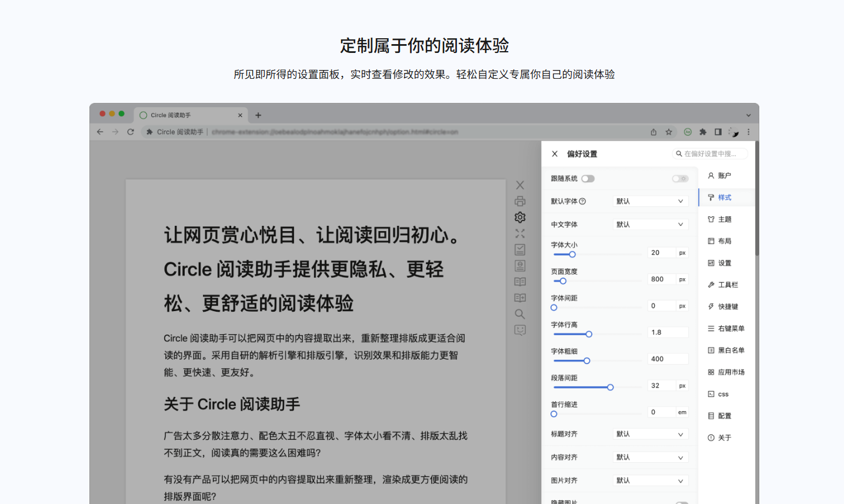Open the 图片对齐 dropdown
This screenshot has height=504, width=844.
[x=650, y=480]
